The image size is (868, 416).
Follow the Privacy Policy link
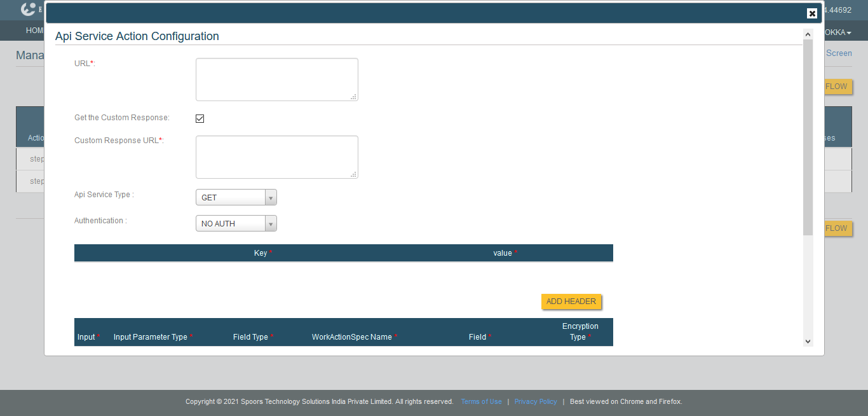pos(536,402)
